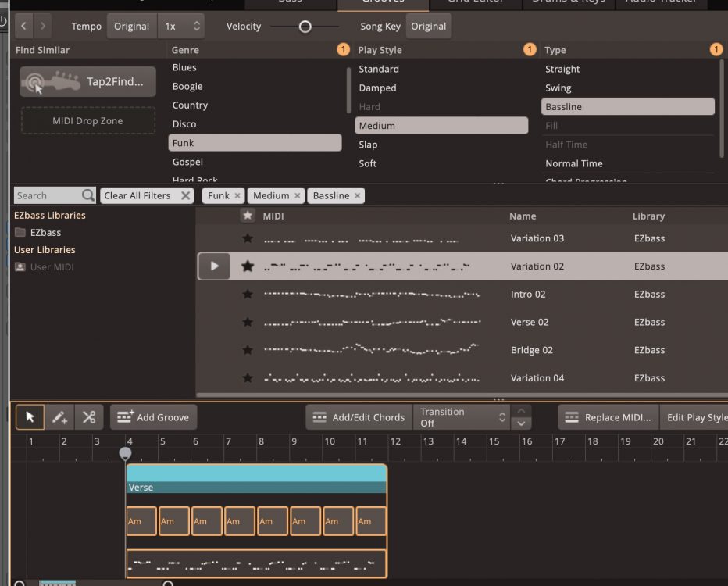The height and width of the screenshot is (586, 728).
Task: Select the scissors split tool
Action: click(88, 417)
